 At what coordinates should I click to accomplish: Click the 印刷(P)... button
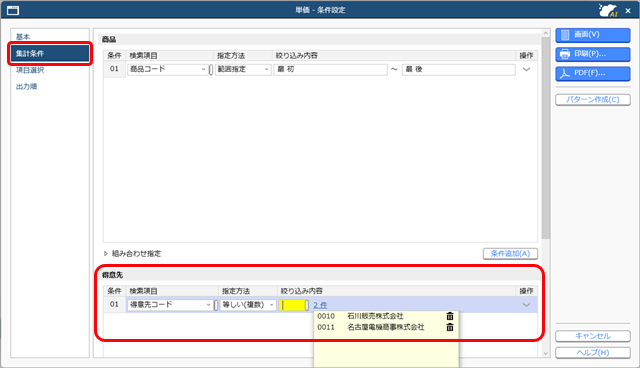[x=593, y=54]
